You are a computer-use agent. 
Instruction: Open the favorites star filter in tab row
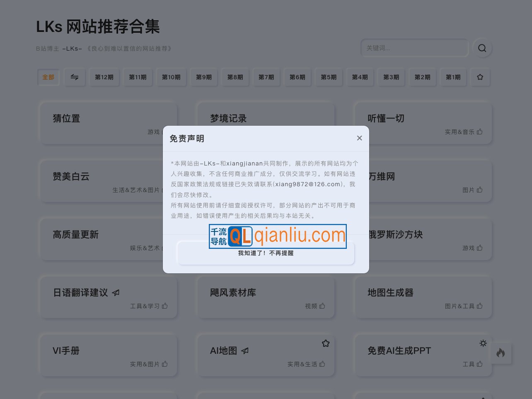pos(480,77)
